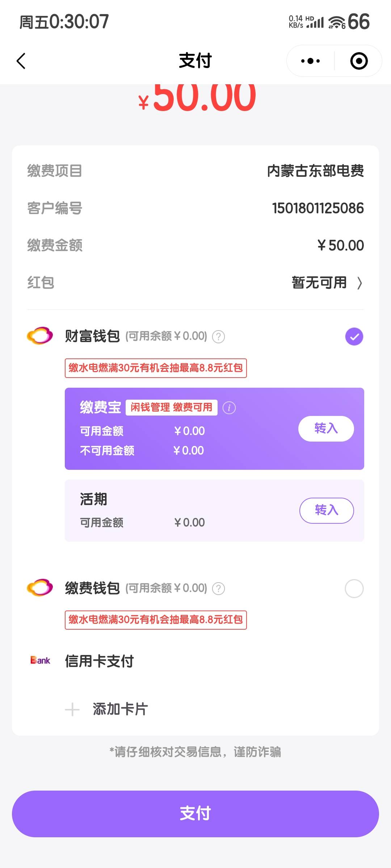This screenshot has width=391, height=868.
Task: Tap the back arrow icon
Action: 21,61
